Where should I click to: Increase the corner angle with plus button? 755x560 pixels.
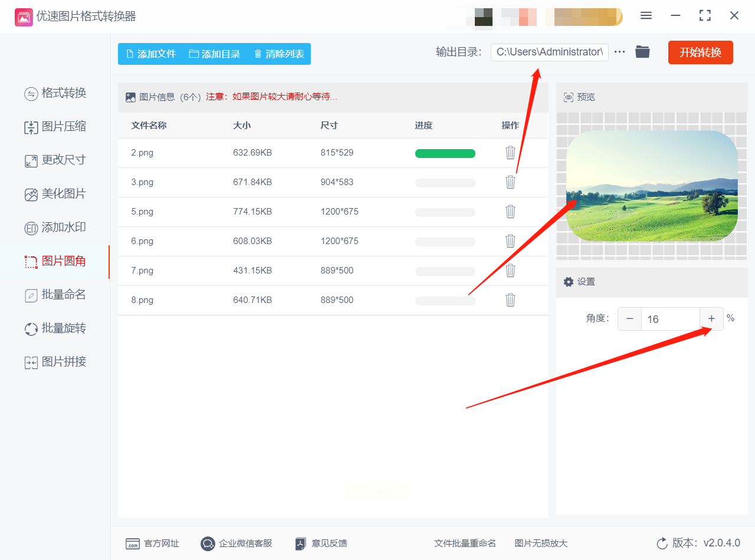(x=711, y=319)
